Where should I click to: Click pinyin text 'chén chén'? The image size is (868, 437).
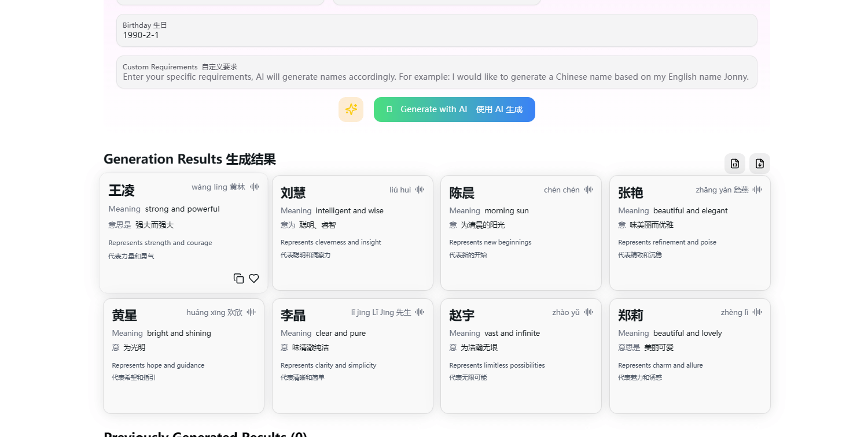pyautogui.click(x=562, y=190)
